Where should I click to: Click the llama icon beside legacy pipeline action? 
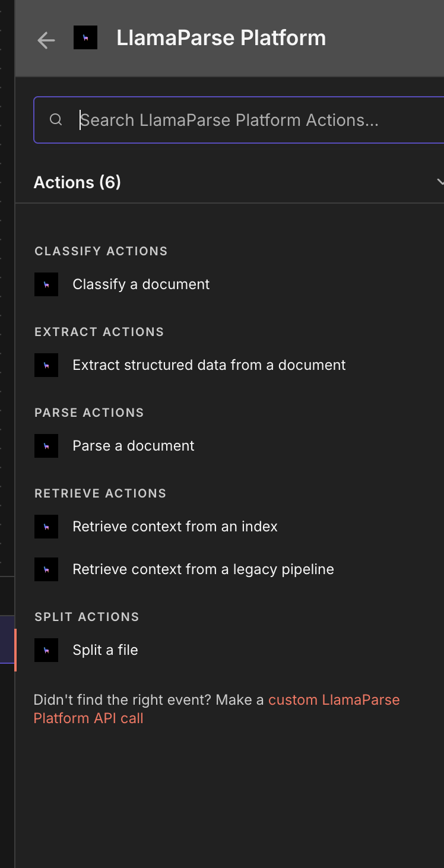[x=46, y=569]
